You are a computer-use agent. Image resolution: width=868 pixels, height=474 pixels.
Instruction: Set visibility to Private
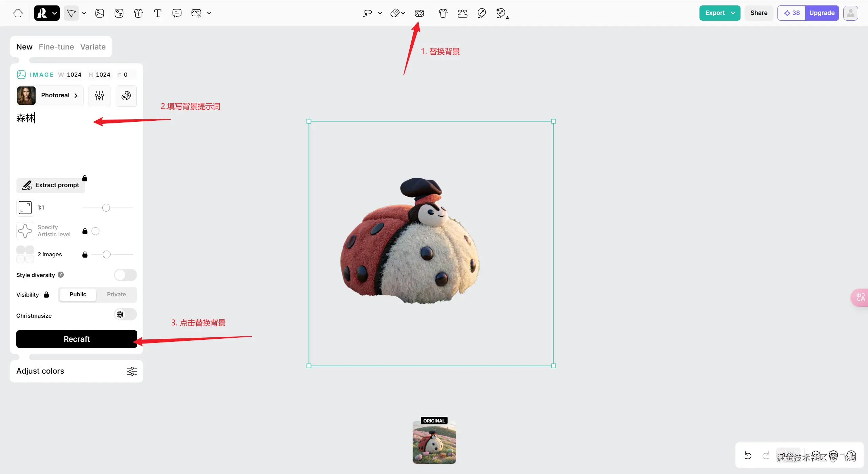116,294
